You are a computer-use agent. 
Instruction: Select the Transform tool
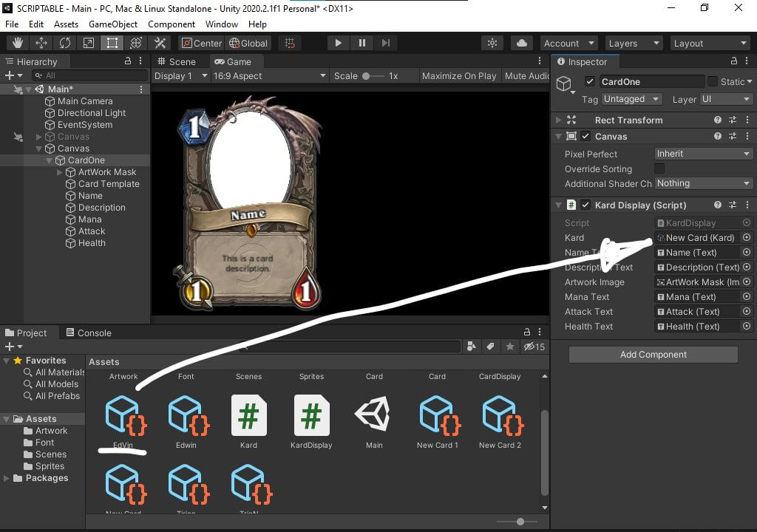[x=136, y=43]
